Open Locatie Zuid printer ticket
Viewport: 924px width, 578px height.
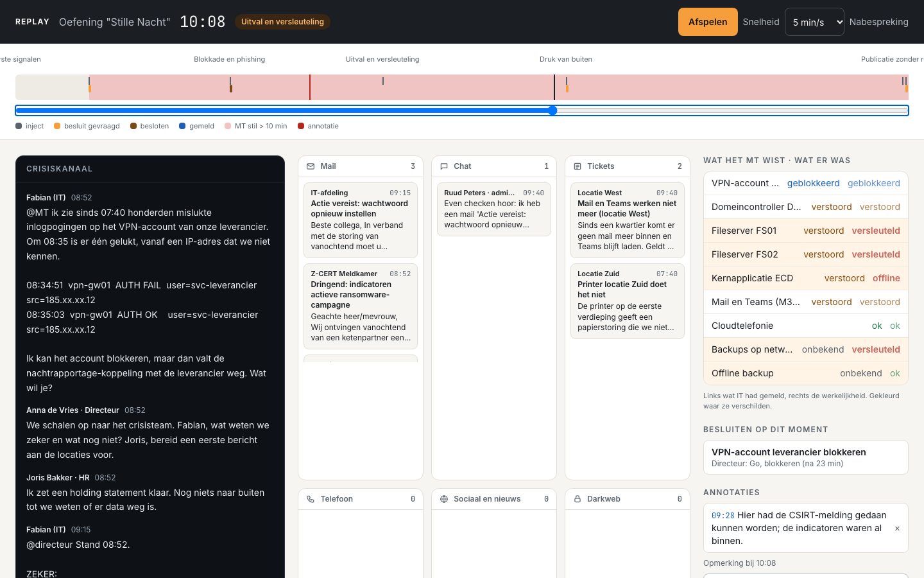pyautogui.click(x=628, y=301)
